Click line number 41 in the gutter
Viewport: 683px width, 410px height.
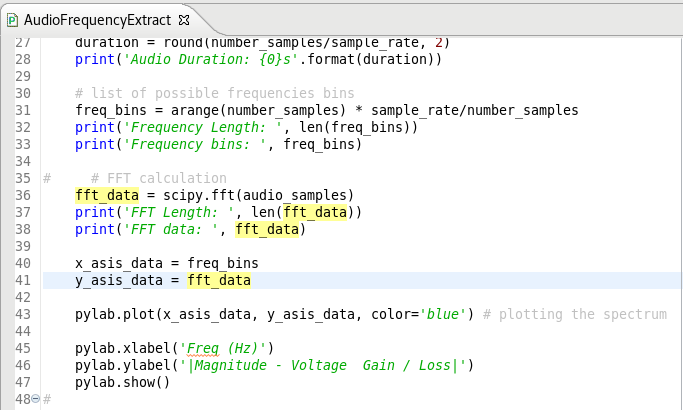[23, 280]
